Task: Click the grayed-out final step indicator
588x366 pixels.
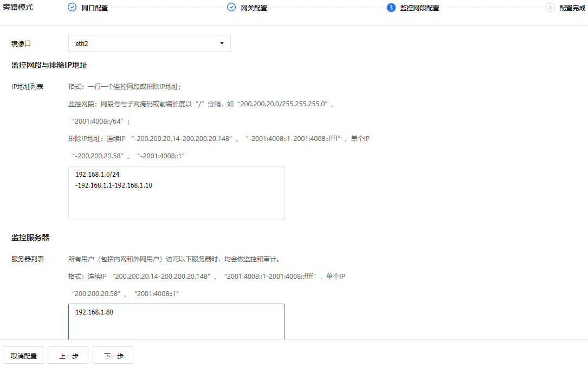Action: (x=550, y=8)
